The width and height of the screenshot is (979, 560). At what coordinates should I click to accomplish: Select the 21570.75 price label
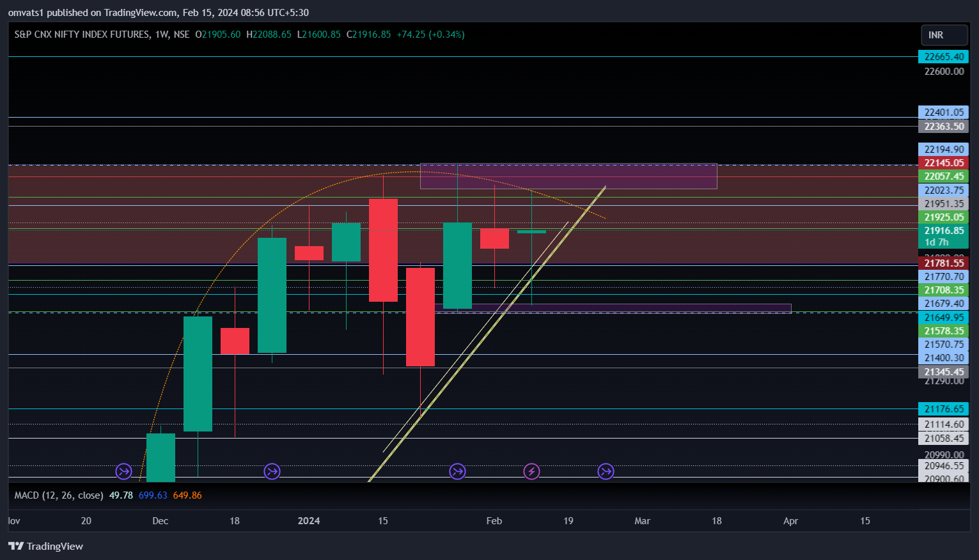(944, 345)
